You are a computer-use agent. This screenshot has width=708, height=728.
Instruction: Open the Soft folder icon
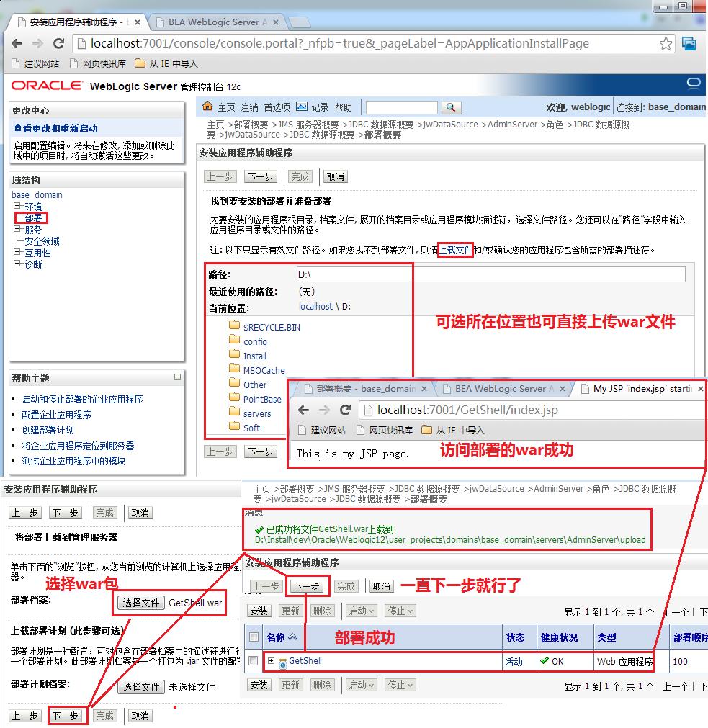[x=235, y=426]
